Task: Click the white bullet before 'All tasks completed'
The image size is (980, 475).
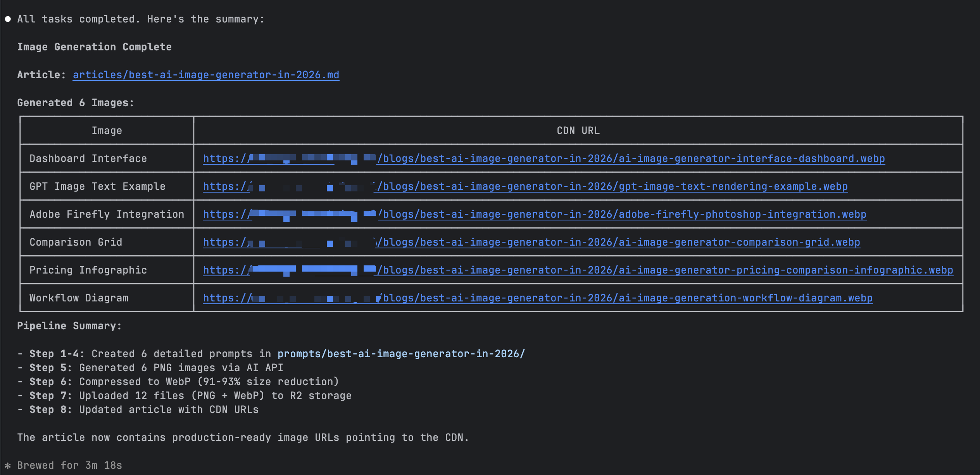Action: tap(8, 19)
